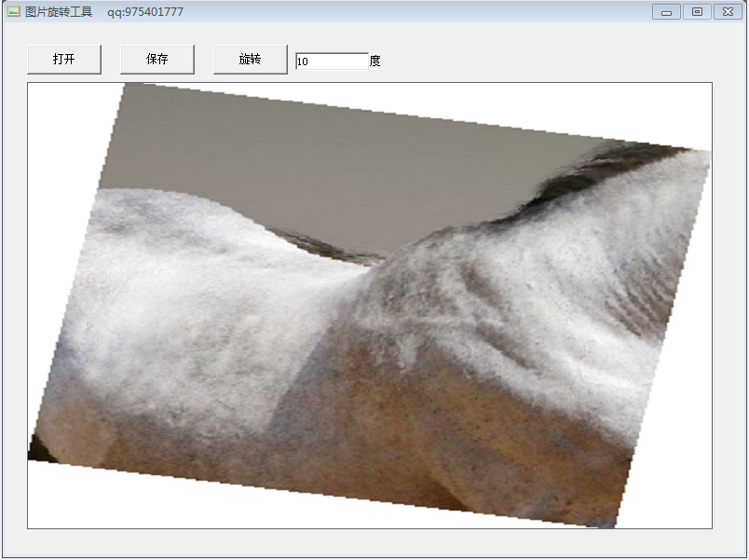Focus the rotation degree input field
749x560 pixels.
point(331,61)
